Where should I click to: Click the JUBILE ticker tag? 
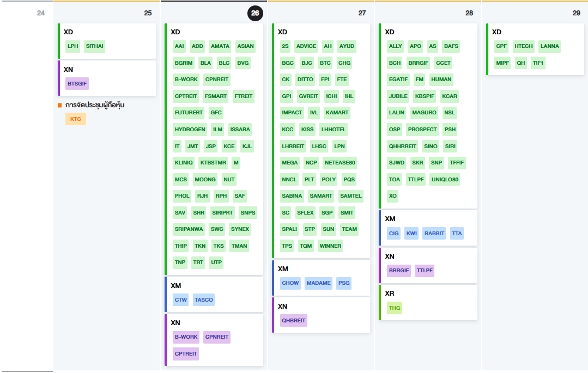click(398, 96)
